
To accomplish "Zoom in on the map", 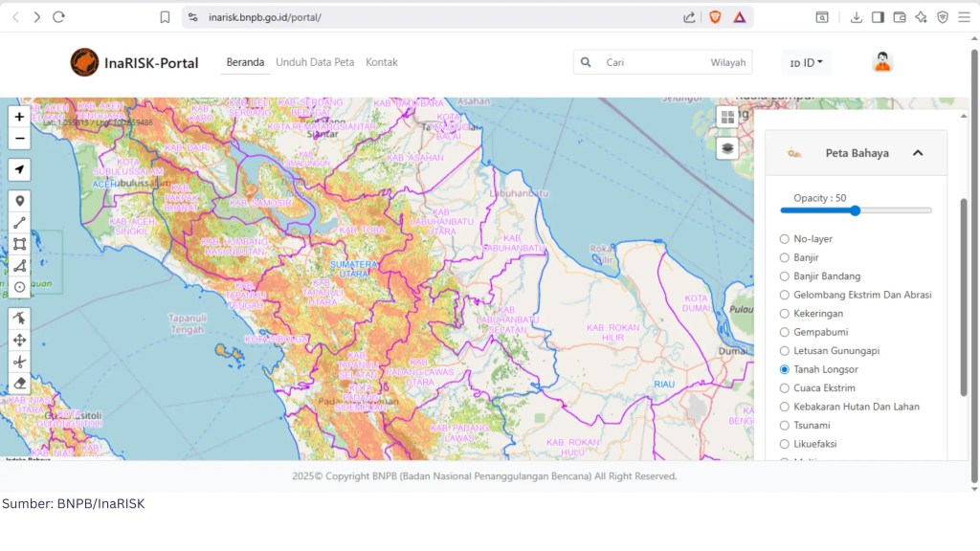I will (x=19, y=117).
